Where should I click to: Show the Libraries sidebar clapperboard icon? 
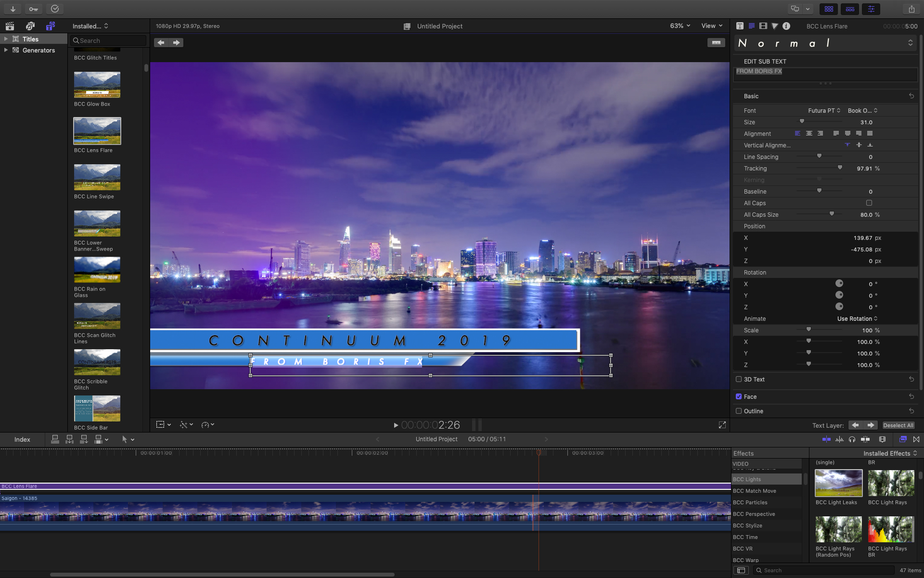click(10, 26)
